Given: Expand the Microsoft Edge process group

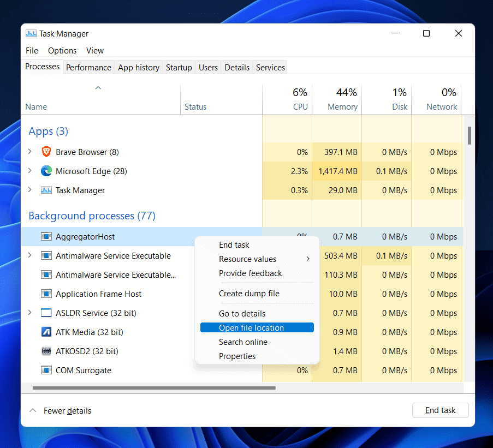Looking at the screenshot, I should [x=30, y=171].
